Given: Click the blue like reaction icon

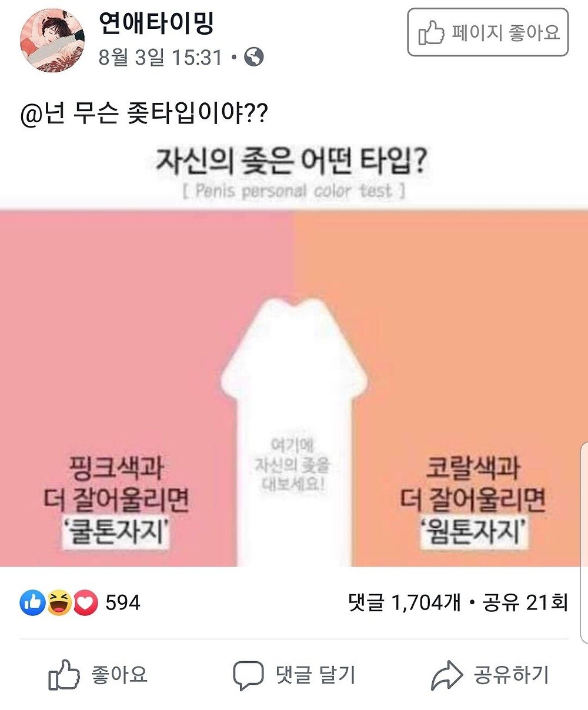Looking at the screenshot, I should [x=32, y=603].
